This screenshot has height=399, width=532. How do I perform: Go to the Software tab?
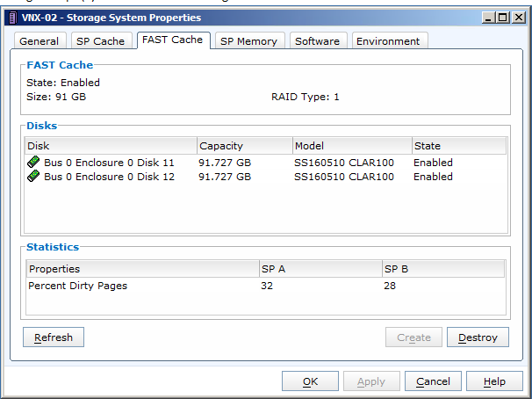point(318,41)
